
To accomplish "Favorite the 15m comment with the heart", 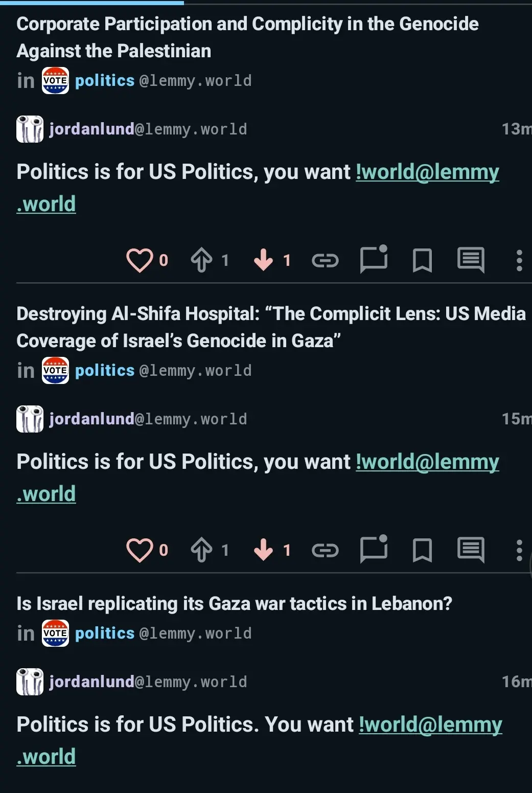I will (140, 550).
